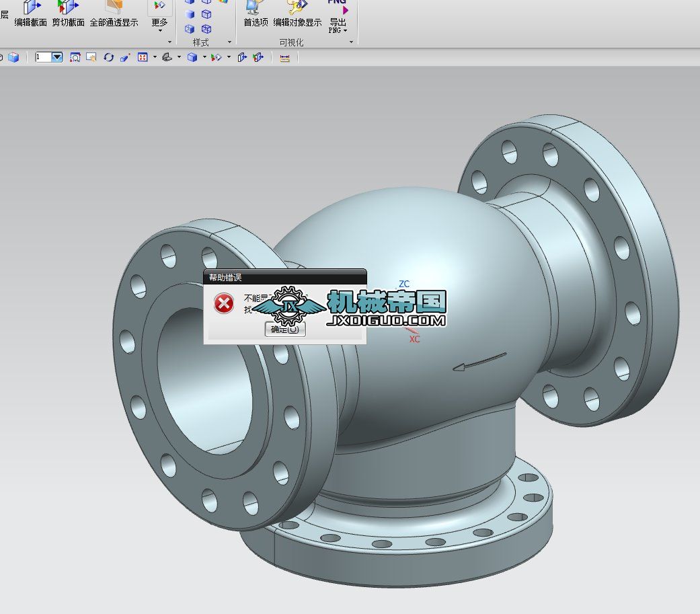
Task: Click the zoom-to-area magnifier icon
Action: pyautogui.click(x=75, y=58)
